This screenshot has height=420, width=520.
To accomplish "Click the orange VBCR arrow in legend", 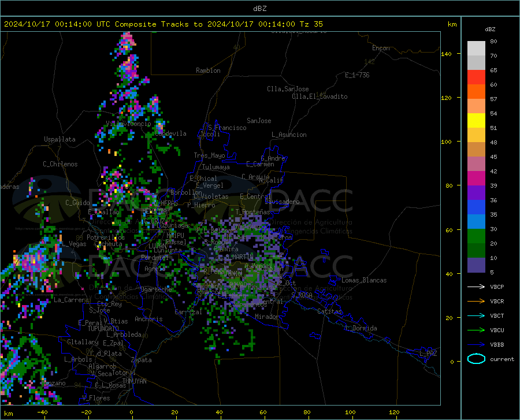I will (x=476, y=301).
